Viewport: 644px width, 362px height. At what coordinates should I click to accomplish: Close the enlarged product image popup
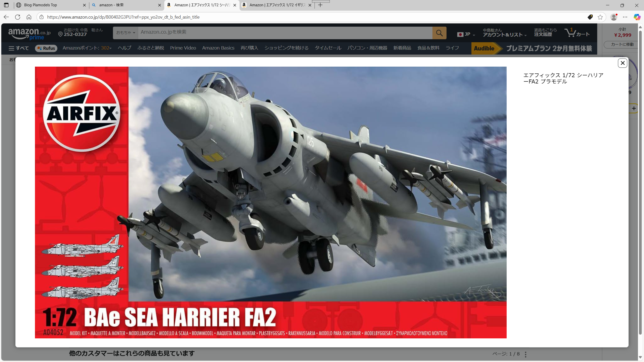click(622, 63)
